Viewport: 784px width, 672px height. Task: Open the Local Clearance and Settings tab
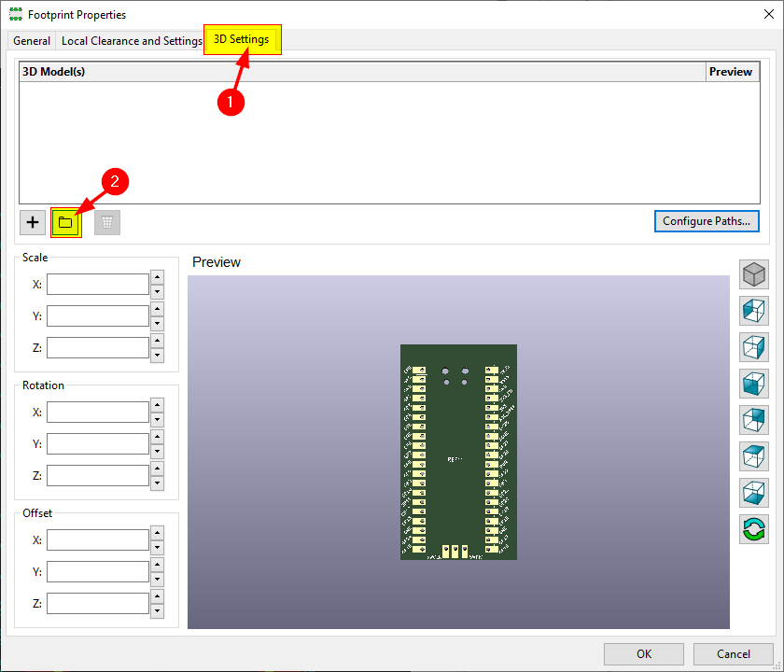click(x=131, y=40)
